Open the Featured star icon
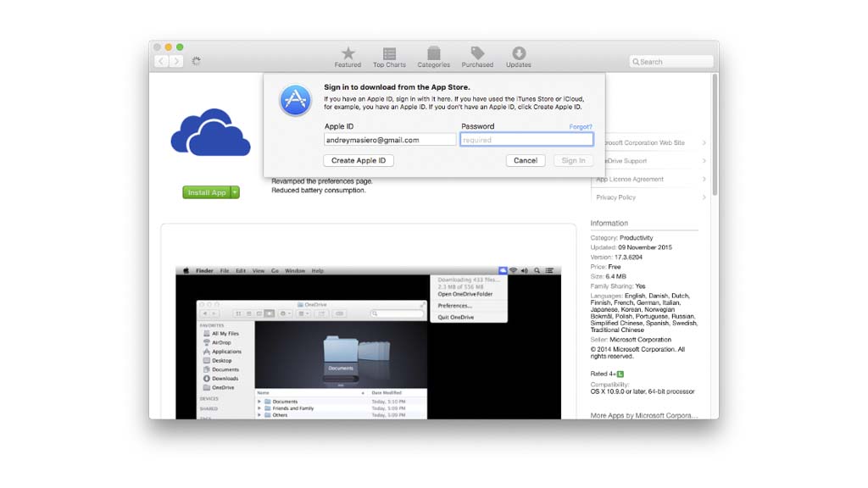Viewport: 868px width, 488px height. (x=348, y=54)
